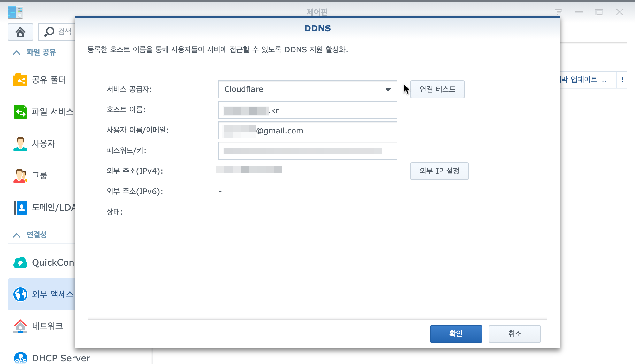635x364 pixels.
Task: Open the column options three-dot menu
Action: (x=622, y=80)
